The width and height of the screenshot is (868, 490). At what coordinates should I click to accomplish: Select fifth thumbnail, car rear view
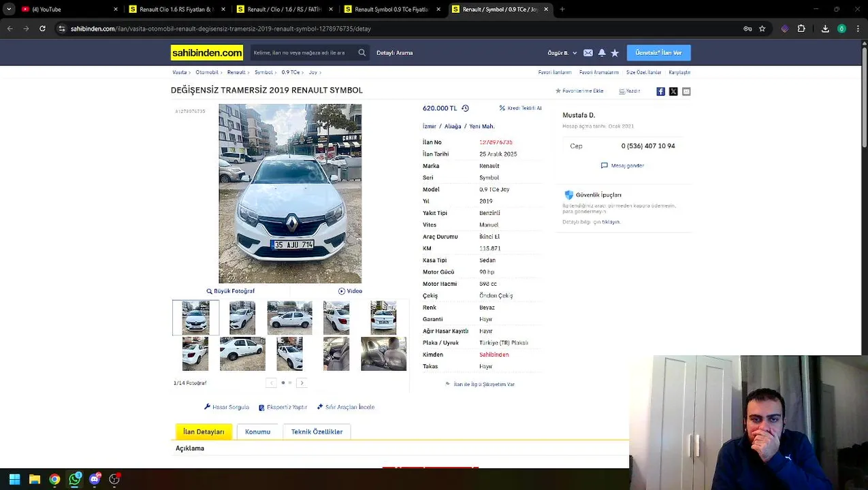coord(383,318)
